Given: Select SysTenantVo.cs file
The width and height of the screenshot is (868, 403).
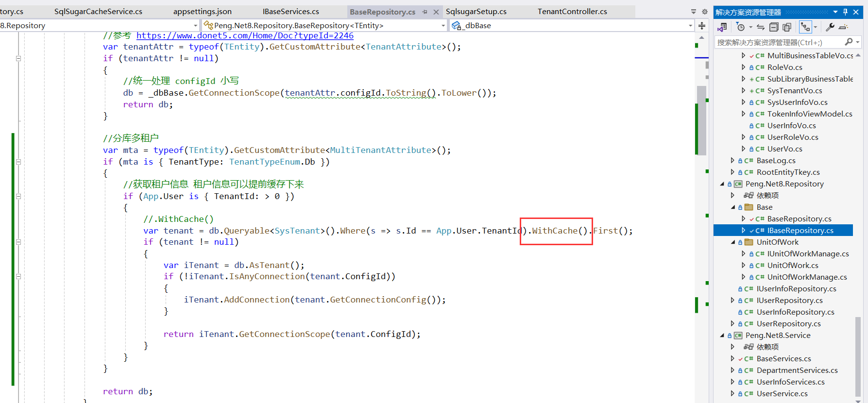Looking at the screenshot, I should [795, 91].
